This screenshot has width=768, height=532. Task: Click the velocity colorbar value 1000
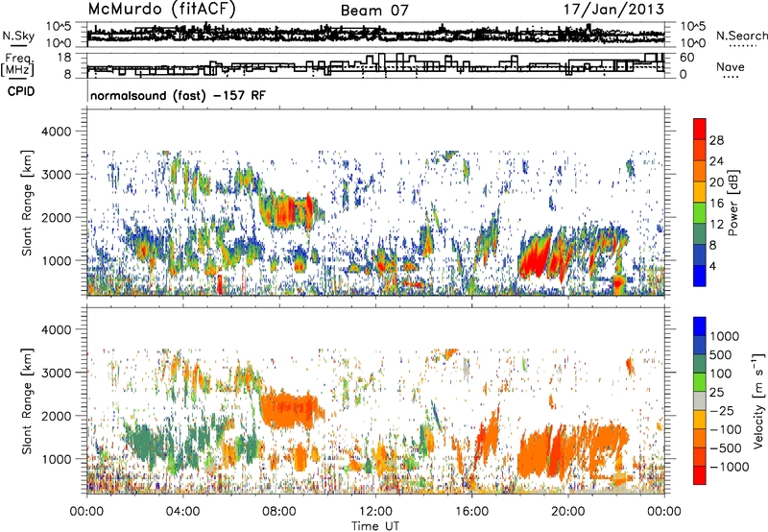(x=724, y=336)
